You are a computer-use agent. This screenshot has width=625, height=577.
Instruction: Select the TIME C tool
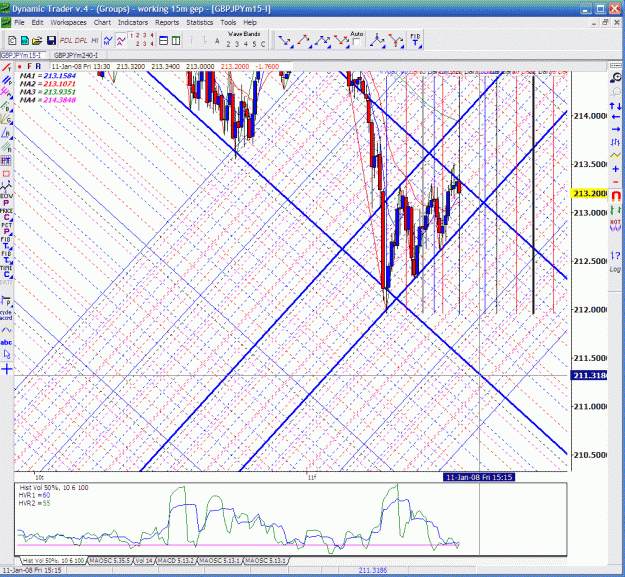click(6, 272)
